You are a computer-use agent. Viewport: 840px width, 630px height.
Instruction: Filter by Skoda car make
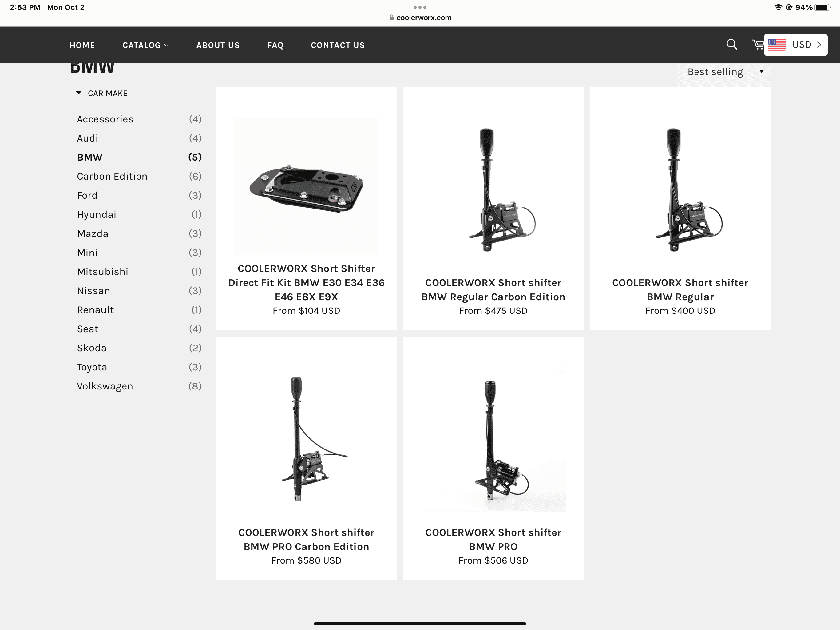tap(139, 348)
